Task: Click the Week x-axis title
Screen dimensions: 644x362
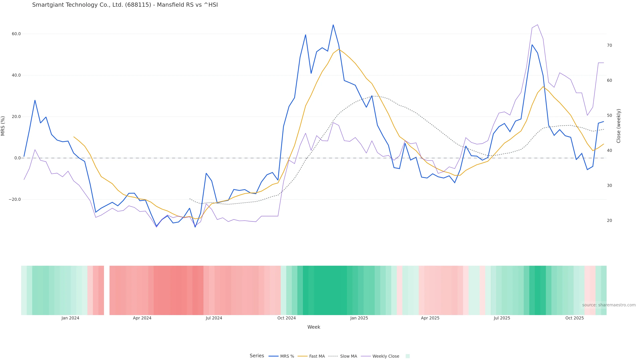Action: tap(314, 327)
